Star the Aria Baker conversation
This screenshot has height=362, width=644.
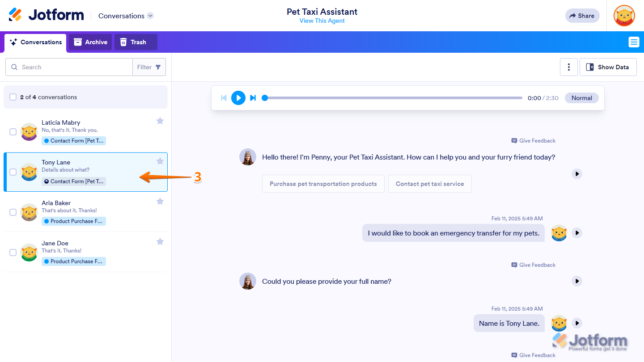(160, 202)
